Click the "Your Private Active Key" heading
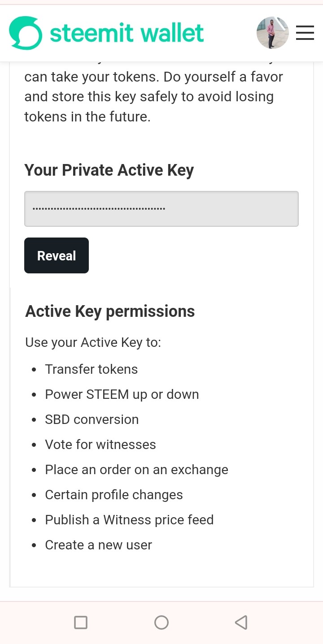The height and width of the screenshot is (644, 323). [x=109, y=170]
